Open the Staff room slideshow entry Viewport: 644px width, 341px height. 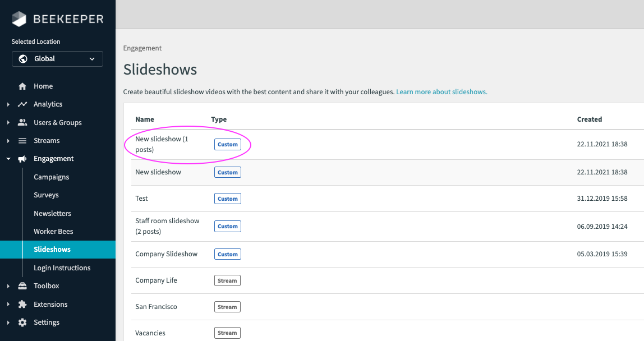tap(167, 226)
